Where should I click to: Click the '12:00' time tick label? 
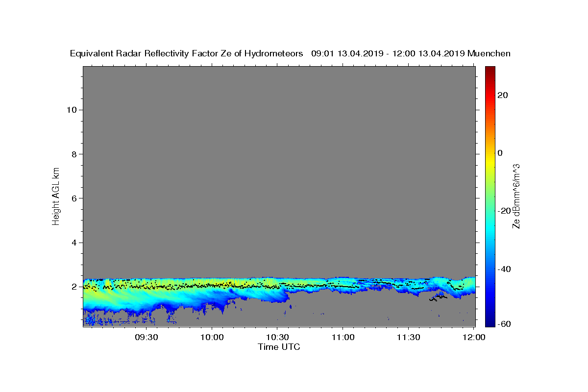coord(473,337)
